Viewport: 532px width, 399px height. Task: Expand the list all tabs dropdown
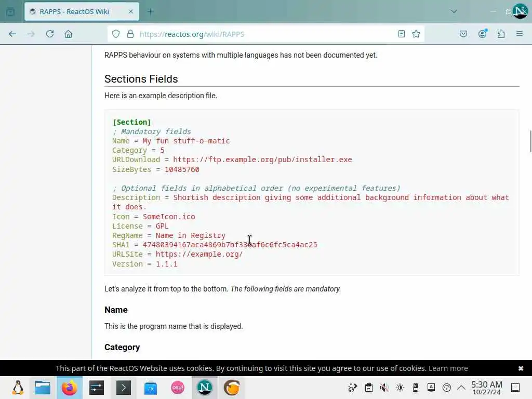click(x=454, y=11)
